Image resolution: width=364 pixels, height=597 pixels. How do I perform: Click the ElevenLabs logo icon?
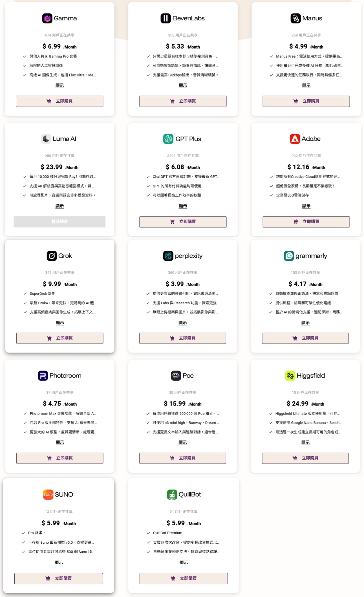tap(166, 18)
